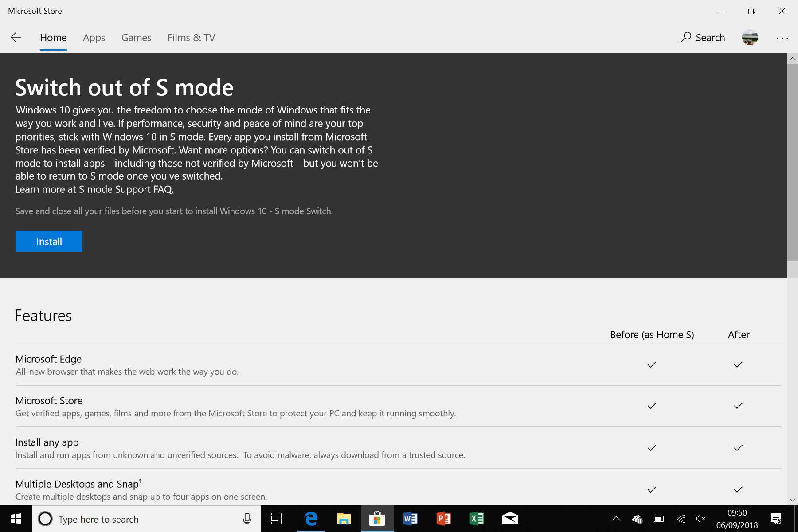Open the Wi-Fi network tray icon
This screenshot has width=798, height=532.
coord(681,519)
